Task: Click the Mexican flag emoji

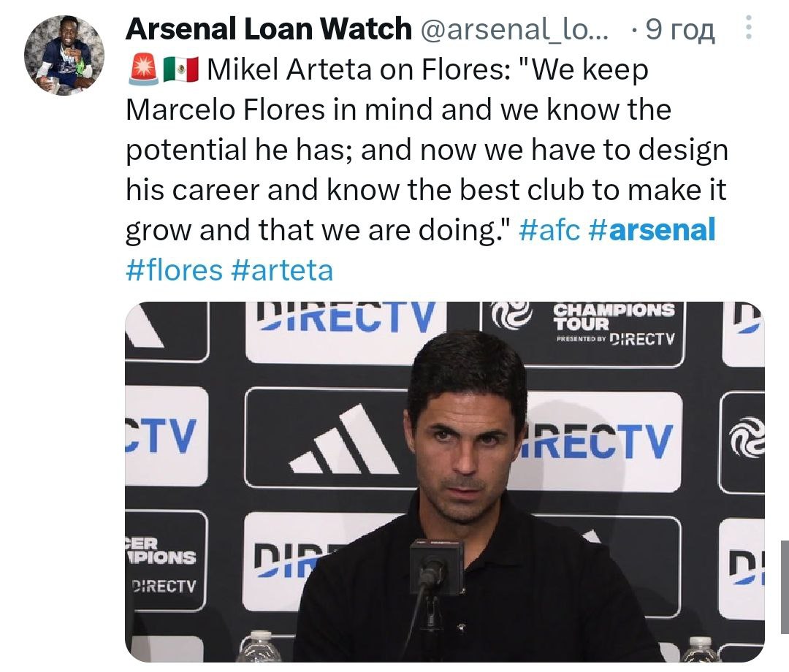Action: tap(180, 71)
